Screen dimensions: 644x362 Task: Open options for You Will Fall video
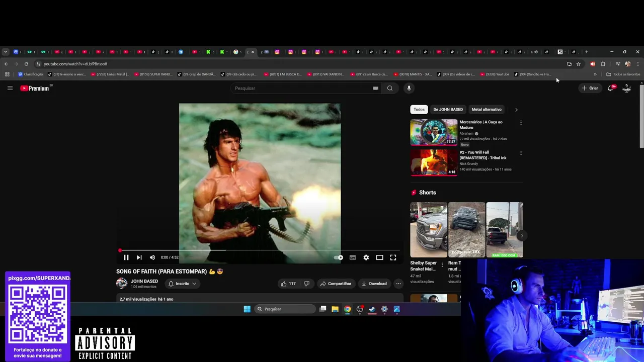[521, 153]
